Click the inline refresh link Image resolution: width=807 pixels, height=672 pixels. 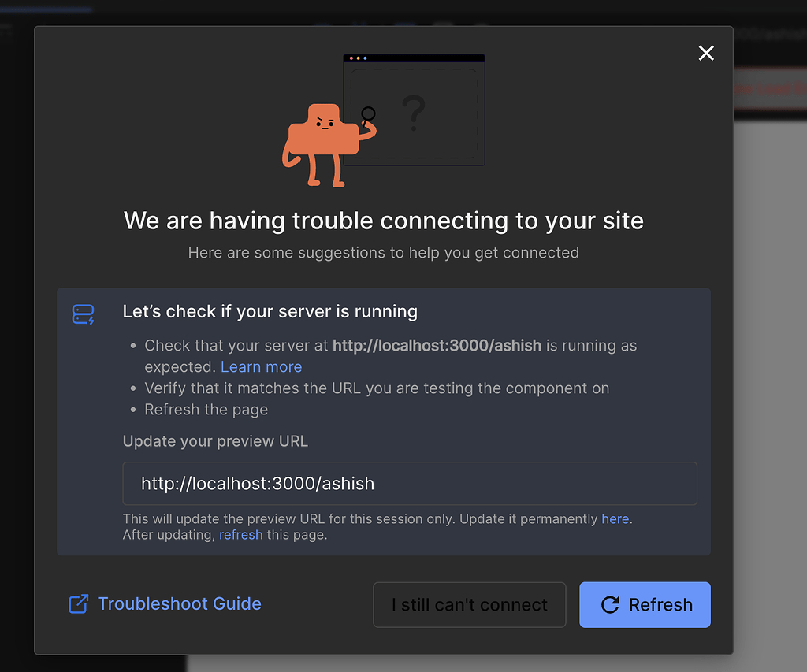click(x=240, y=534)
